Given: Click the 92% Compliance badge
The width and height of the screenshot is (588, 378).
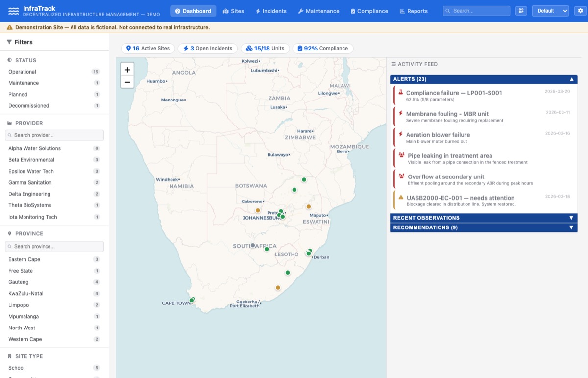Looking at the screenshot, I should pyautogui.click(x=323, y=48).
